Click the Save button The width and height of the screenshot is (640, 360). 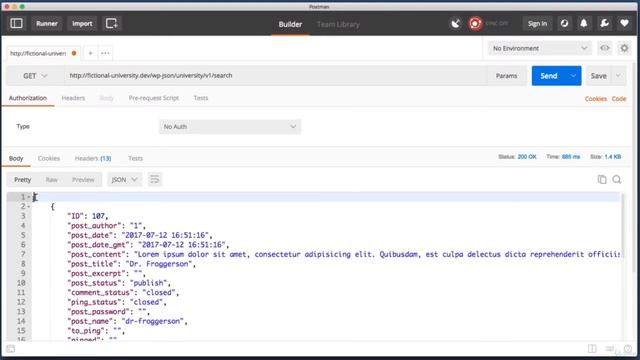[x=598, y=76]
